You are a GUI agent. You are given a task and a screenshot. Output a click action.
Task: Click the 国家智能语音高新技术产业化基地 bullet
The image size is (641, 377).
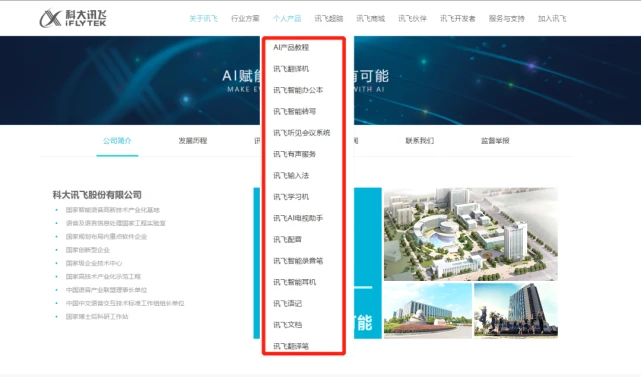(112, 210)
